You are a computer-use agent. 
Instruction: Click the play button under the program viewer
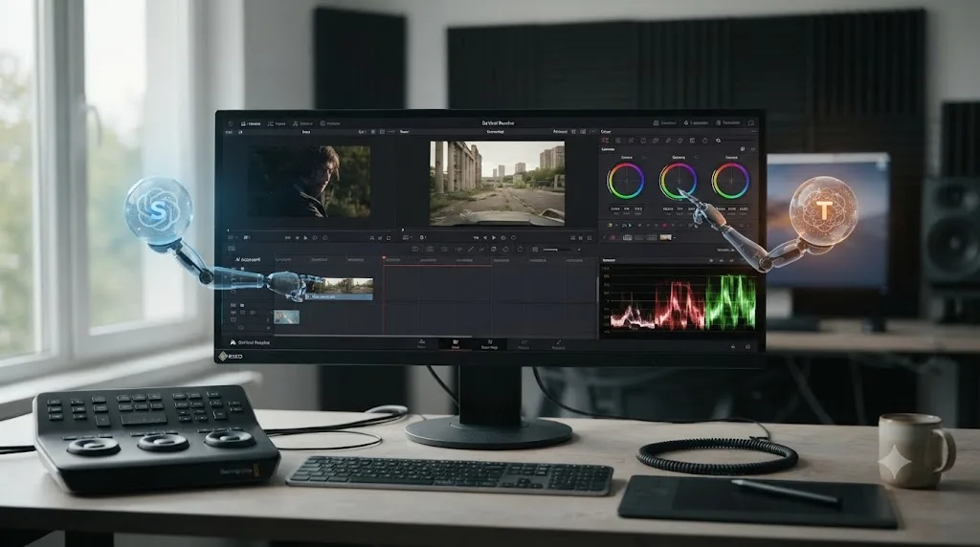click(x=494, y=238)
